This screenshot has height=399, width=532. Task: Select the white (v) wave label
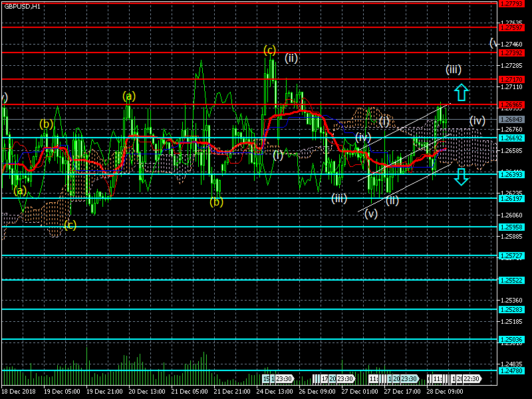click(370, 213)
